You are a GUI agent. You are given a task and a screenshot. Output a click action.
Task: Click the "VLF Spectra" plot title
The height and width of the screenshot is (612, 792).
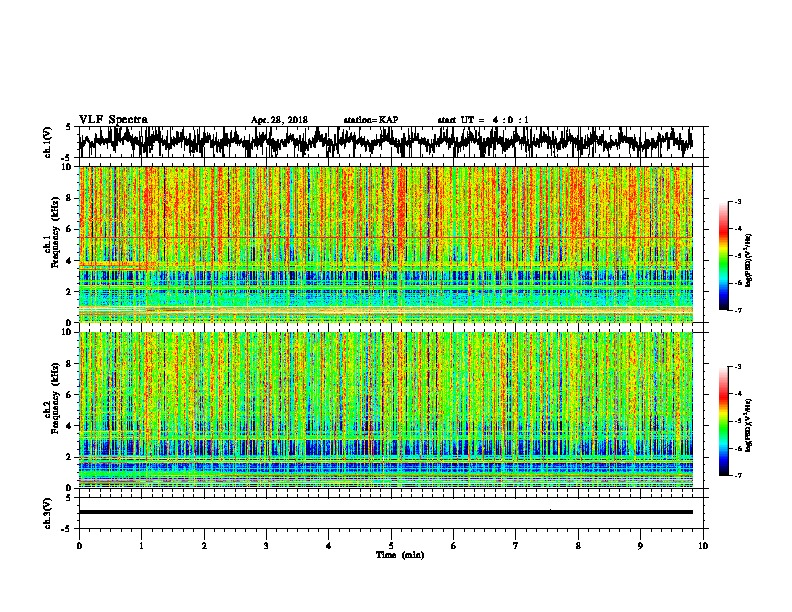pos(113,120)
